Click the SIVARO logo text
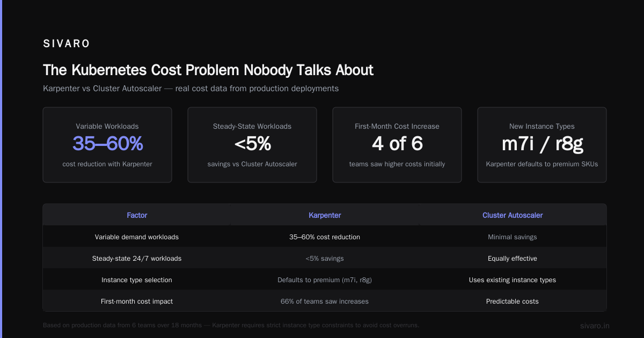Image resolution: width=644 pixels, height=338 pixels. [67, 44]
